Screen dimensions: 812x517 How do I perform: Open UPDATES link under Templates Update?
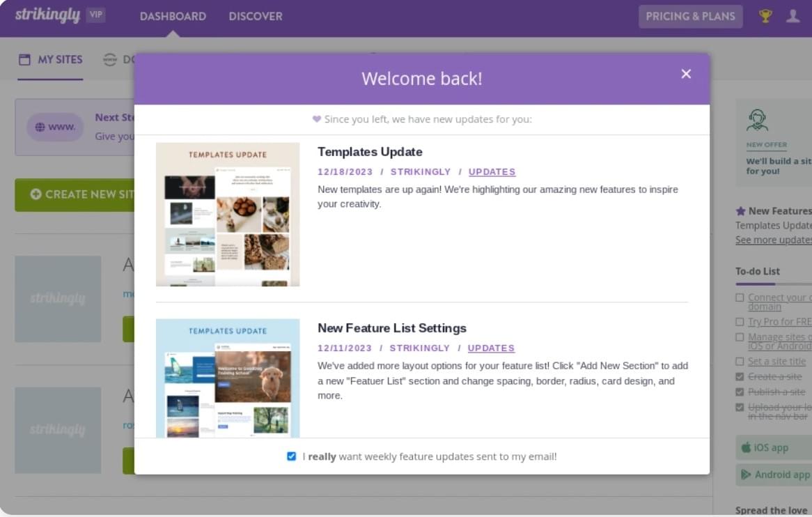coord(492,172)
